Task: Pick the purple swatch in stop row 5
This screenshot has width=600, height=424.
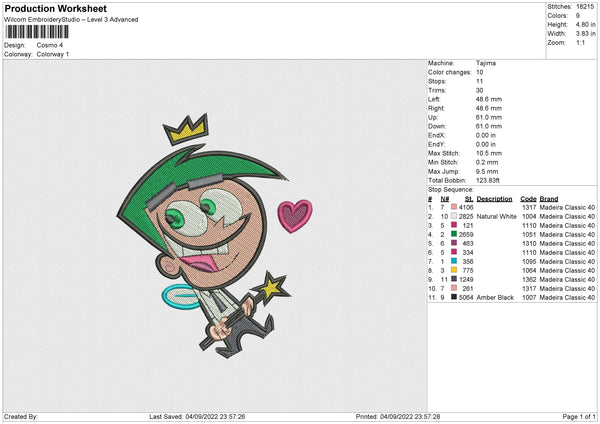Action: click(454, 243)
